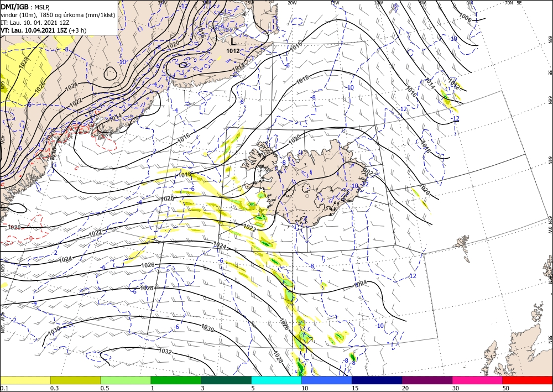The width and height of the screenshot is (553, 392).
Task: Click the '15W' longitude label along top edge
Action: pyautogui.click(x=335, y=3)
